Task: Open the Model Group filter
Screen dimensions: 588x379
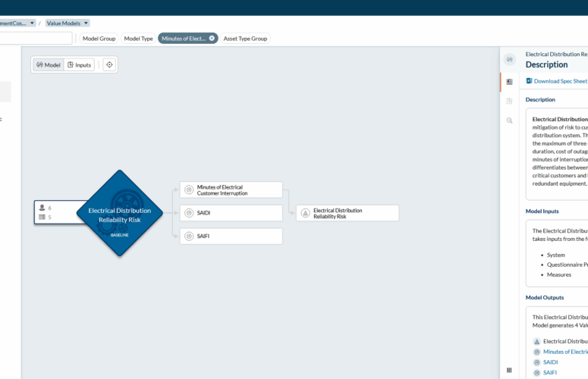Action: tap(99, 38)
